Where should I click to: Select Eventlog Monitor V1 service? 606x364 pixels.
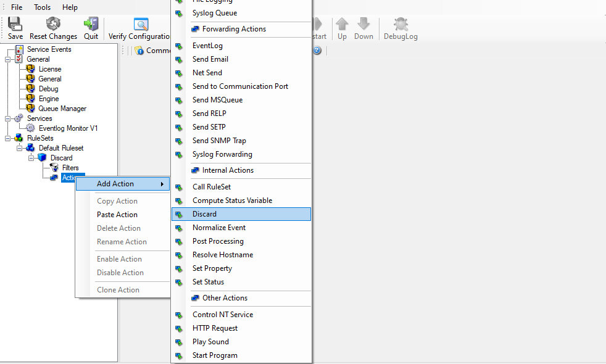[x=68, y=128]
